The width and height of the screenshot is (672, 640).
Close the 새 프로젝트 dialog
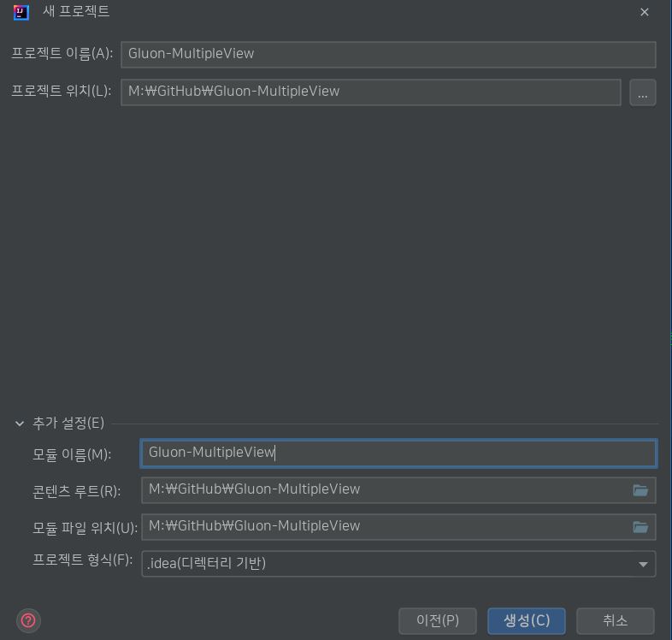pos(644,12)
